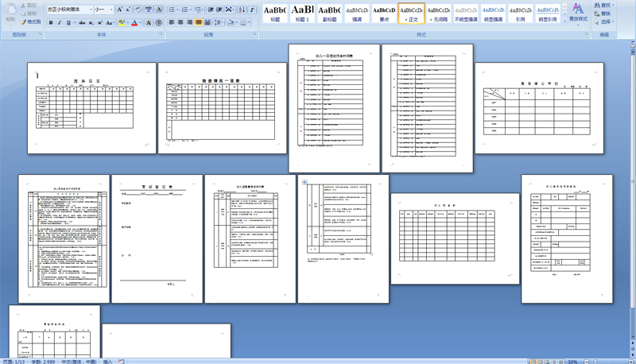Apply the 无间隔 style

439,14
